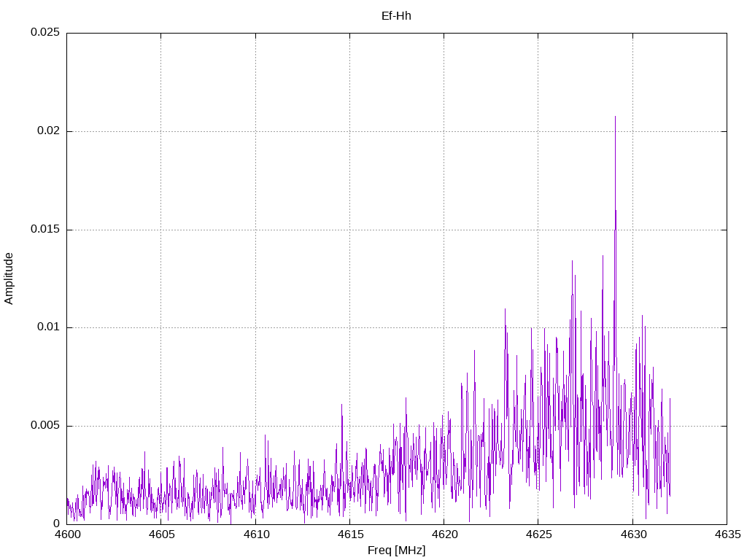Click grid intersection at 4610 MHz and 0.02

tap(255, 131)
